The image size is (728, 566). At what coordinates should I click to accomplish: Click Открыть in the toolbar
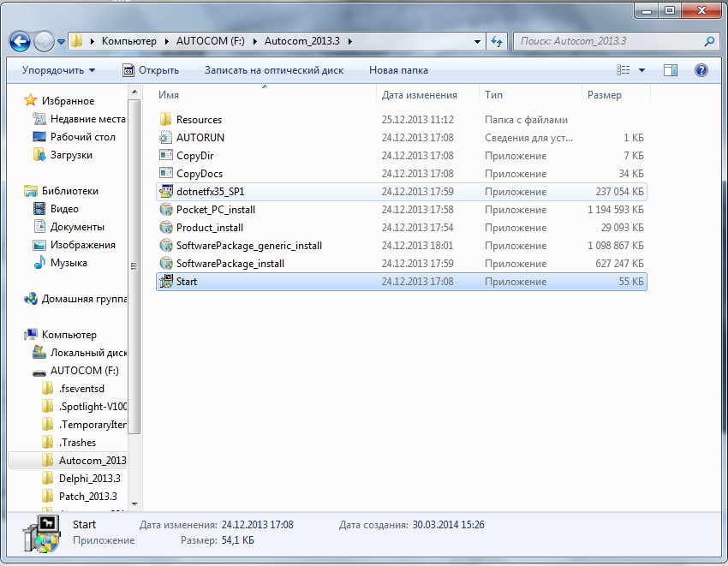point(151,70)
